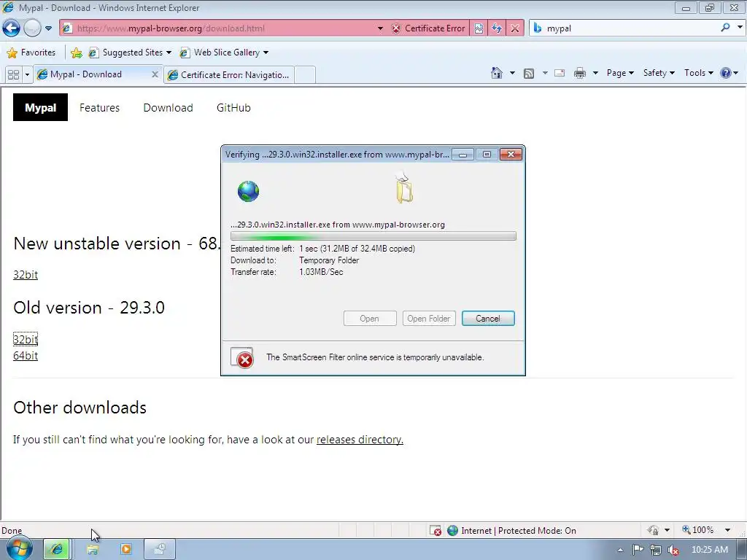The width and height of the screenshot is (747, 560).
Task: Open the Safety menu
Action: coord(659,73)
